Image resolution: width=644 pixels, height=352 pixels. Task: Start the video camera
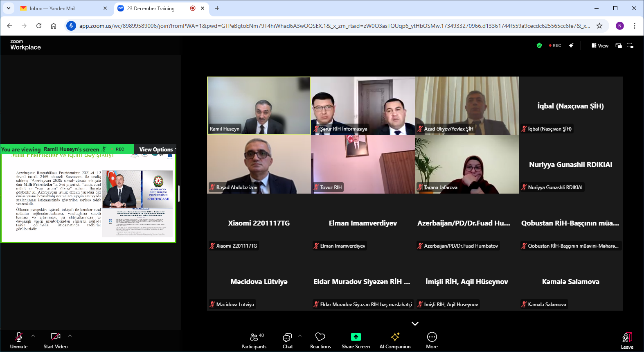click(x=56, y=341)
